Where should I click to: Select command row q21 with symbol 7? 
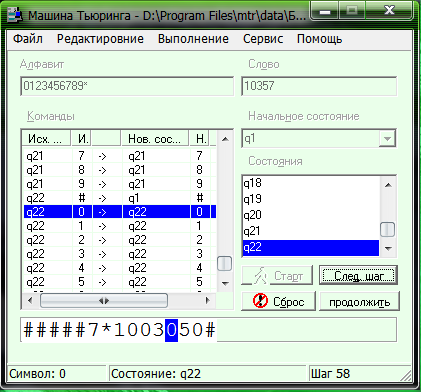[120, 156]
